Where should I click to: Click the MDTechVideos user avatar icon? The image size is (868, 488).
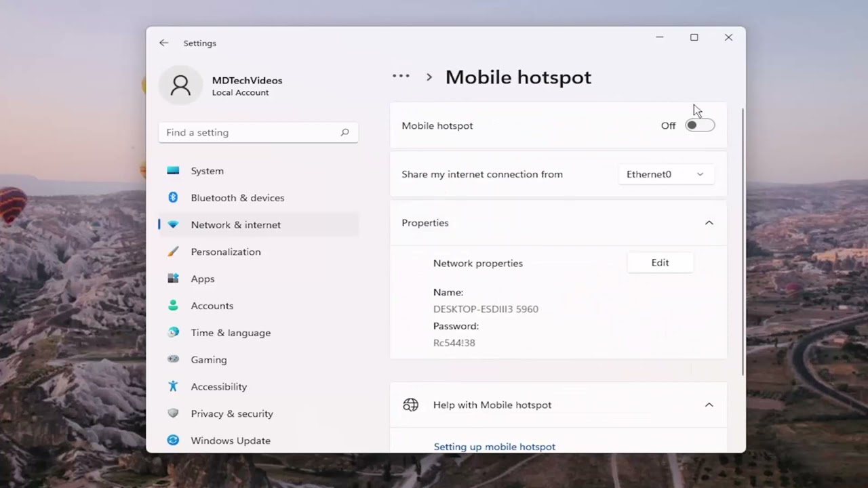[x=180, y=85]
